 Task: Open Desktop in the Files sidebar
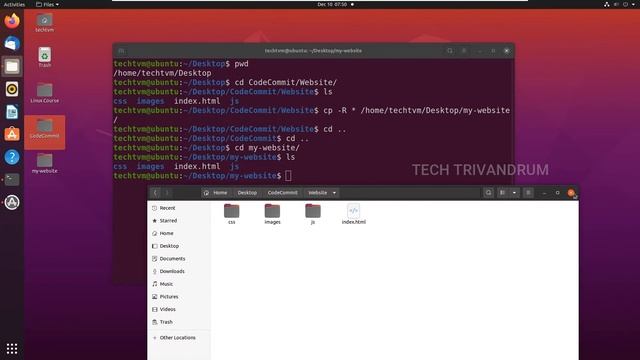coord(179,246)
